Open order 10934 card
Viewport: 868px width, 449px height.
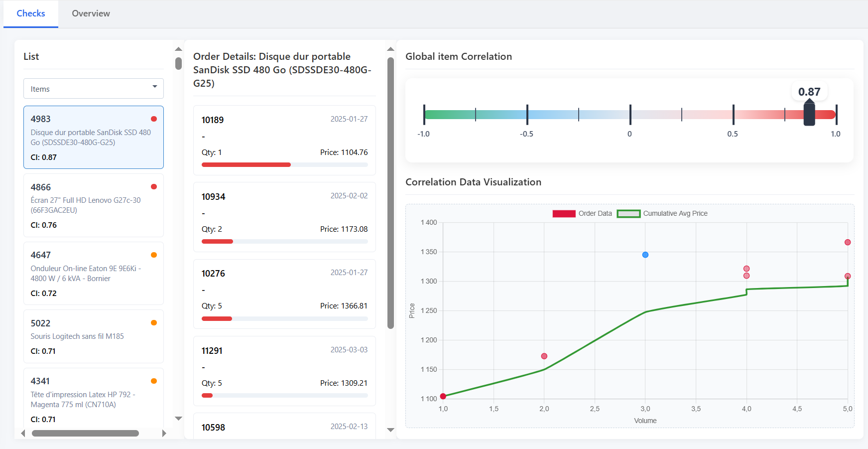[x=284, y=217]
